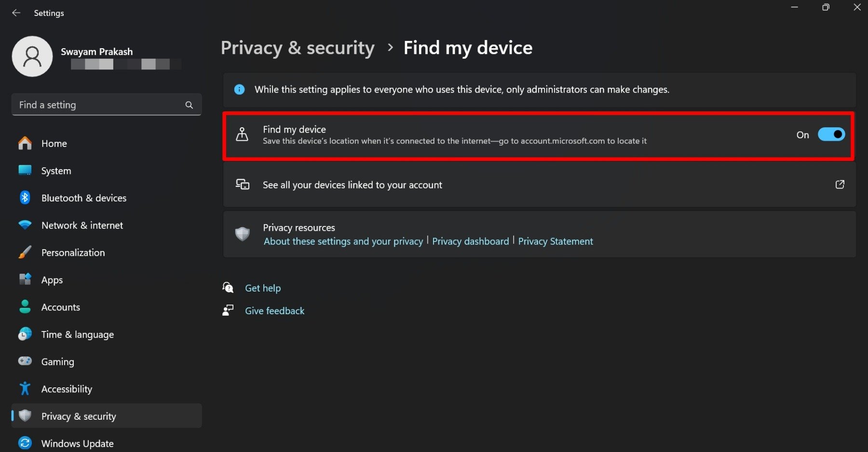Viewport: 868px width, 452px height.
Task: Click the info icon on the admin notice
Action: (239, 89)
